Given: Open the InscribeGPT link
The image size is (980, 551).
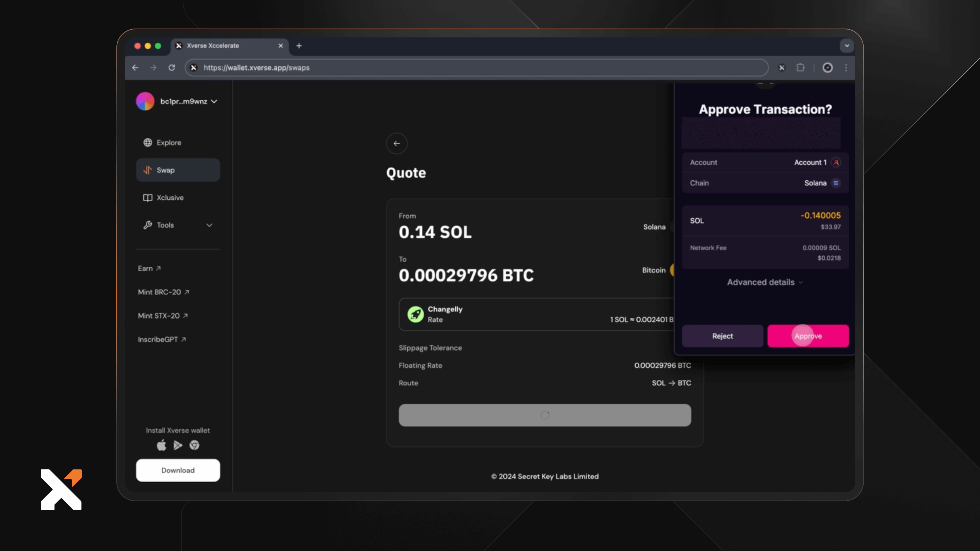Looking at the screenshot, I should coord(162,339).
